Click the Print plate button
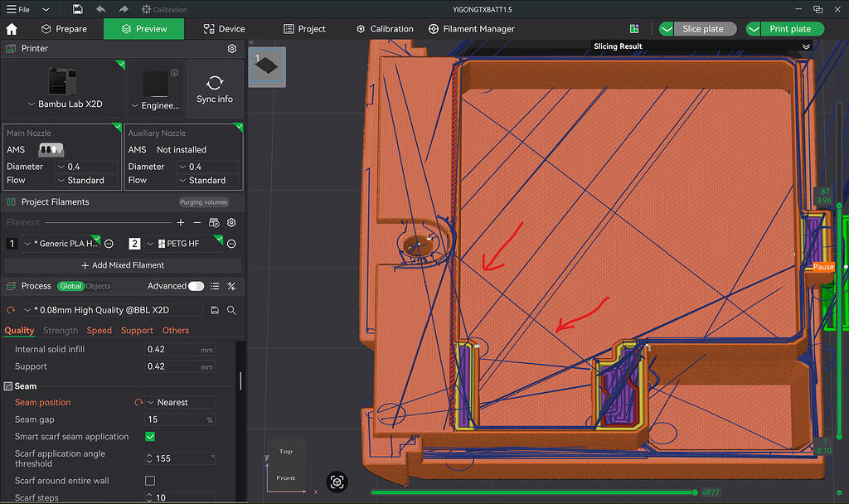 [790, 29]
